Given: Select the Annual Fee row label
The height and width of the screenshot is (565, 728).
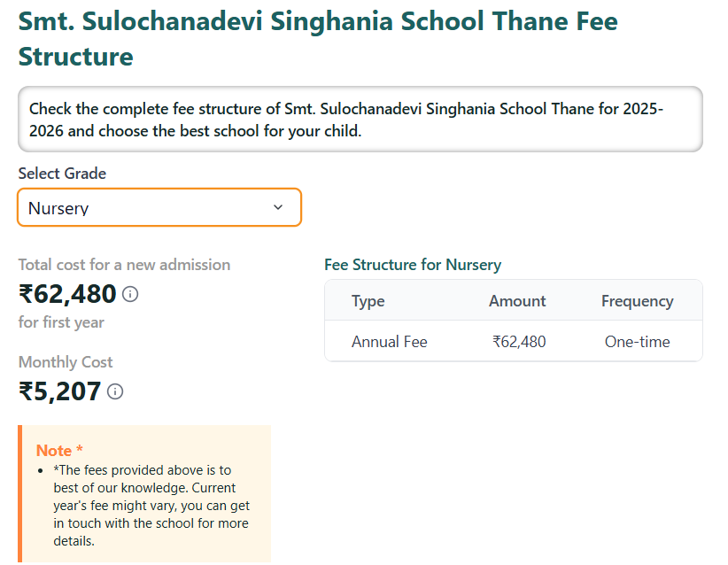Looking at the screenshot, I should click(389, 342).
